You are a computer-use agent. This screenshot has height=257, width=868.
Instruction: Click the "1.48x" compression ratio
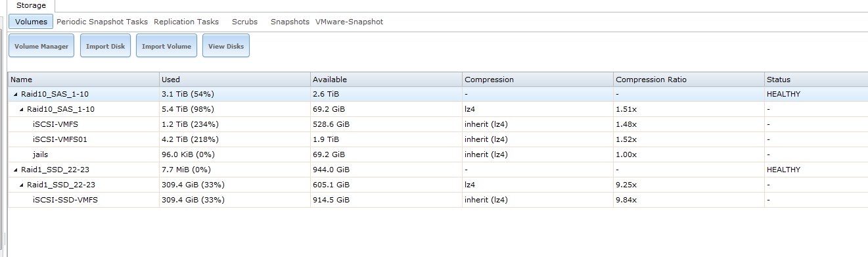pyautogui.click(x=626, y=125)
